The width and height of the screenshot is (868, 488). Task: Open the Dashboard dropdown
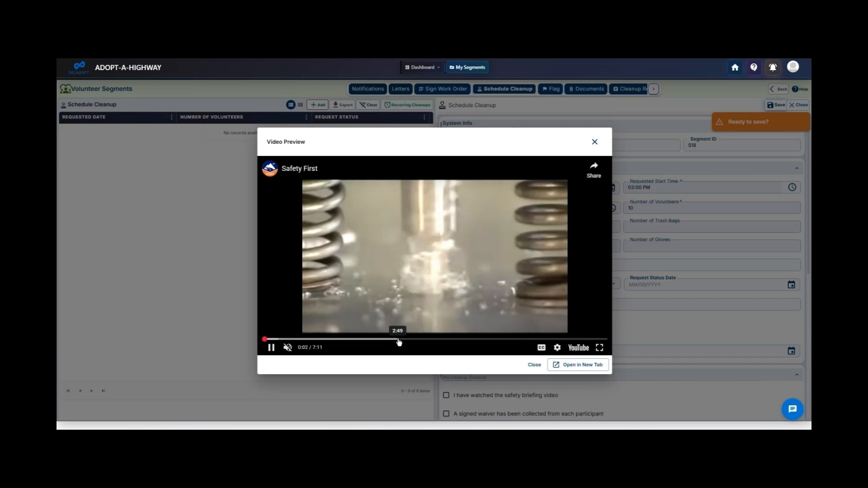pyautogui.click(x=422, y=67)
